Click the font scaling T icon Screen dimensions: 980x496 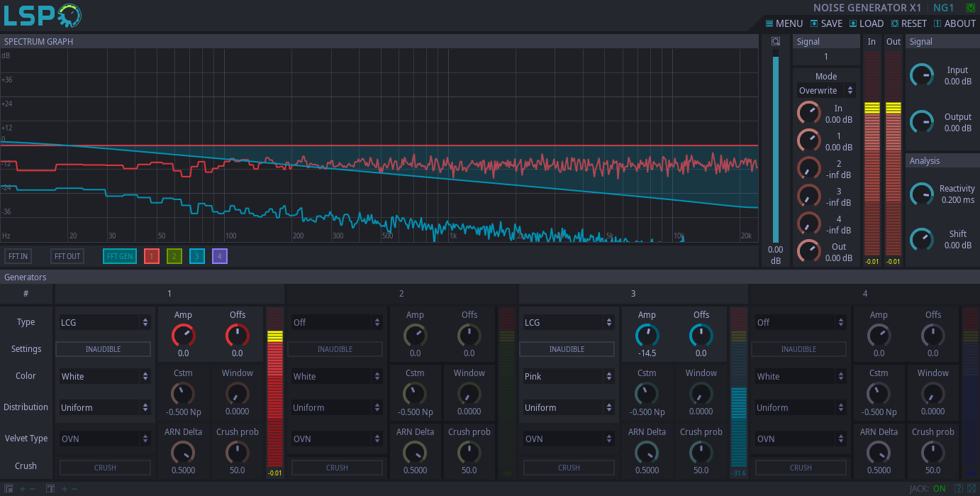50,489
